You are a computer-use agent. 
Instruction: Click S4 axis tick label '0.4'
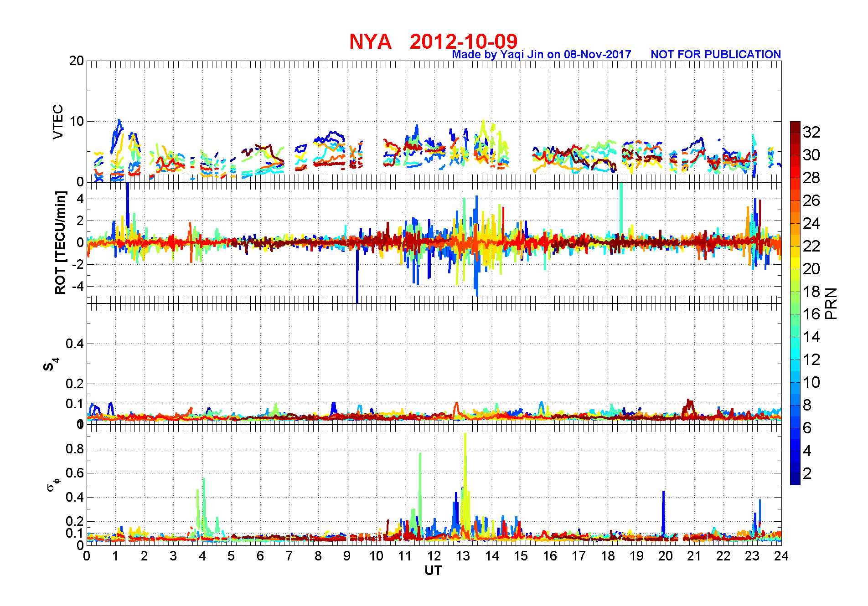(x=75, y=344)
